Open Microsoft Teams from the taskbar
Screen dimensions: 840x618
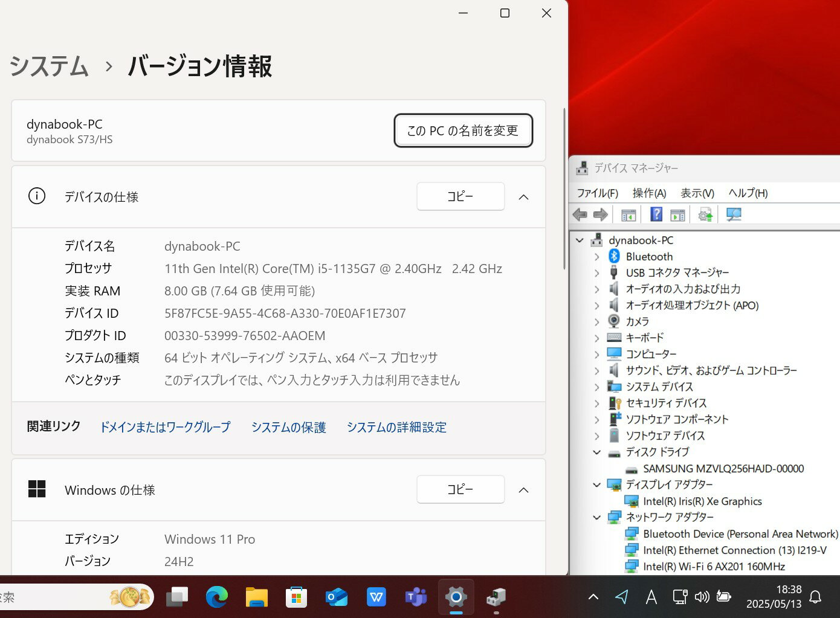pyautogui.click(x=416, y=597)
